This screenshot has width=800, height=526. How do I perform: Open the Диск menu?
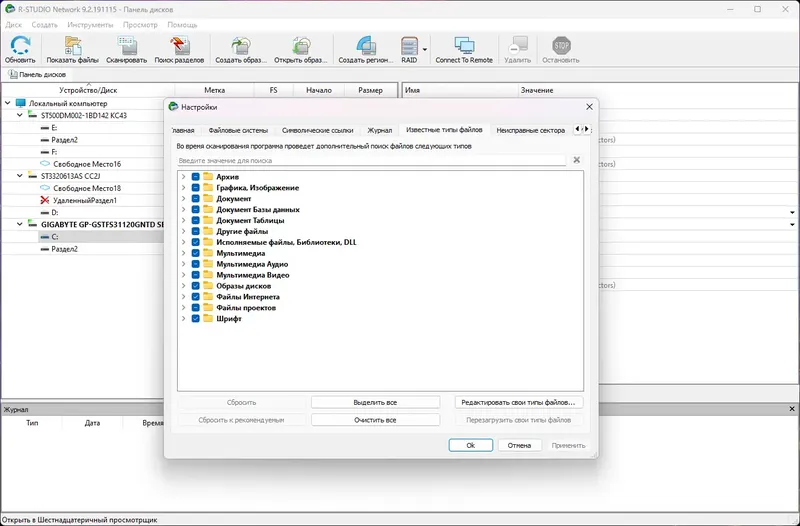tap(13, 24)
